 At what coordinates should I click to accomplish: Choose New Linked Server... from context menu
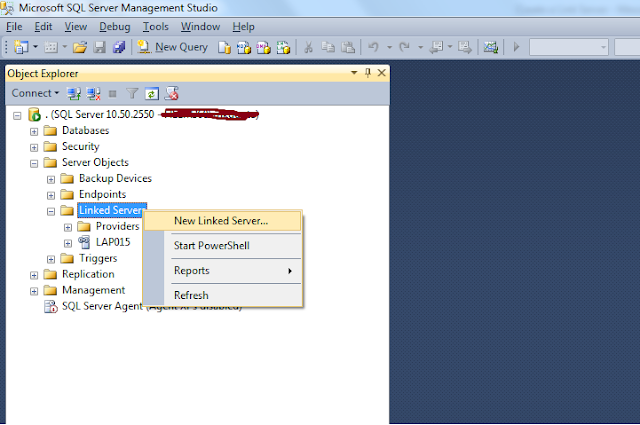click(223, 221)
